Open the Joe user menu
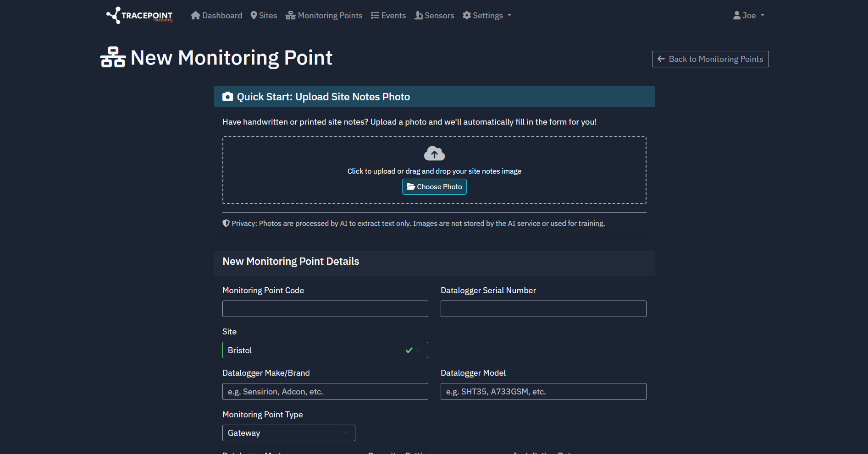This screenshot has width=868, height=454. pos(749,16)
